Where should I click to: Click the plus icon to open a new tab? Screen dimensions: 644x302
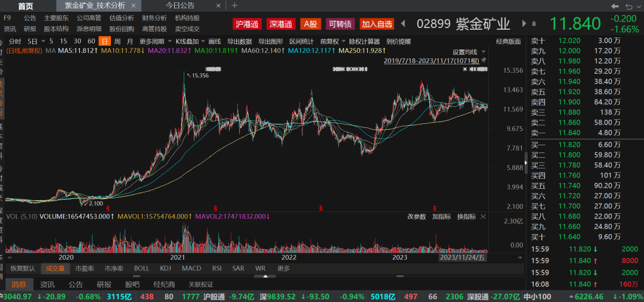234,6
